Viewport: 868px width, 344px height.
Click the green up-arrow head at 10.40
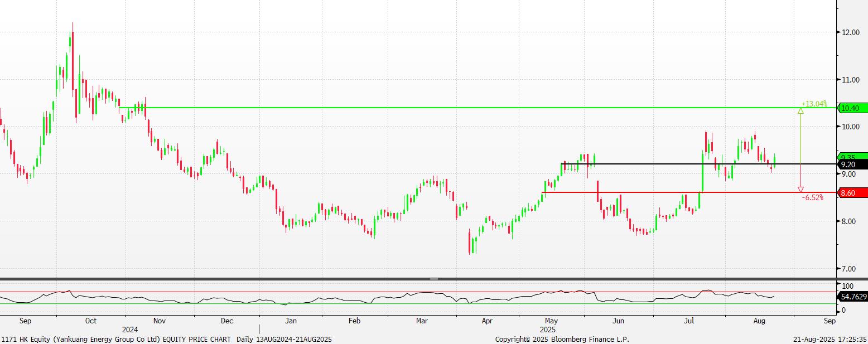[801, 111]
